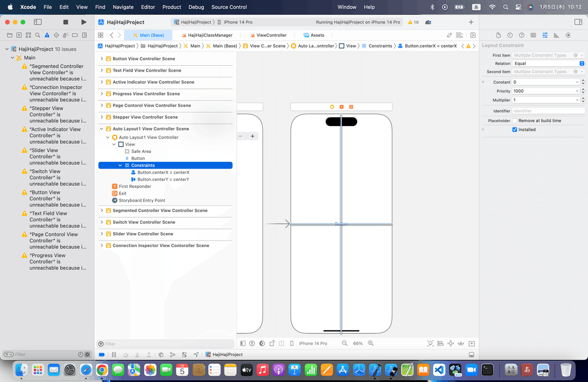The image size is (588, 382).
Task: Open the Attributes inspector icon
Action: pos(545,35)
